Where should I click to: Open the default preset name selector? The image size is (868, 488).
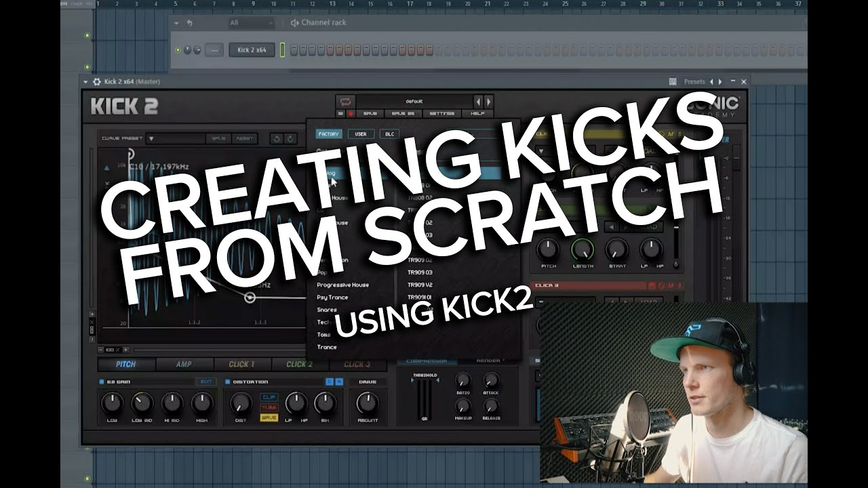coord(414,101)
